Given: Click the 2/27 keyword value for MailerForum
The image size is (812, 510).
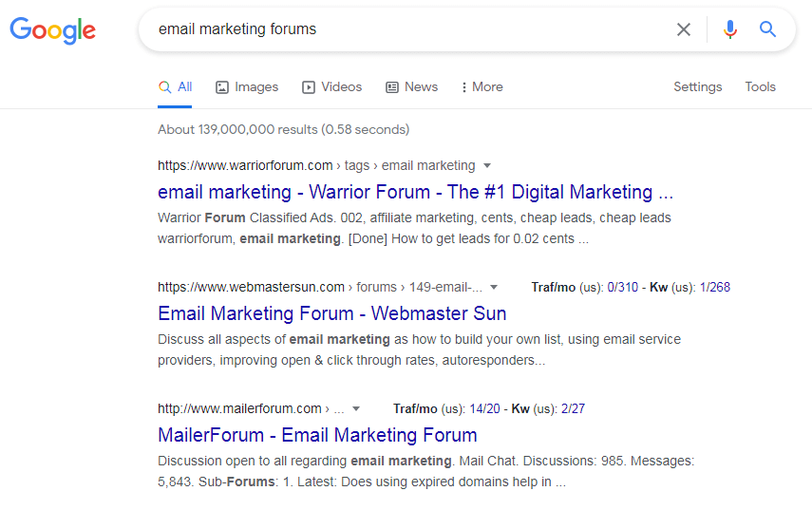Looking at the screenshot, I should (573, 409).
